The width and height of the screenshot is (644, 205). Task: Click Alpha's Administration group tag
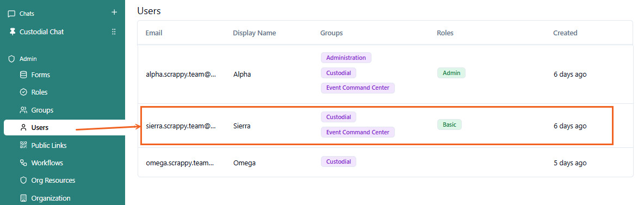tap(346, 58)
